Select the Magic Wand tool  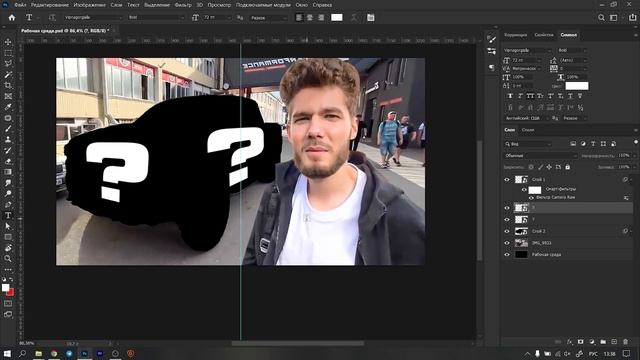[x=8, y=75]
